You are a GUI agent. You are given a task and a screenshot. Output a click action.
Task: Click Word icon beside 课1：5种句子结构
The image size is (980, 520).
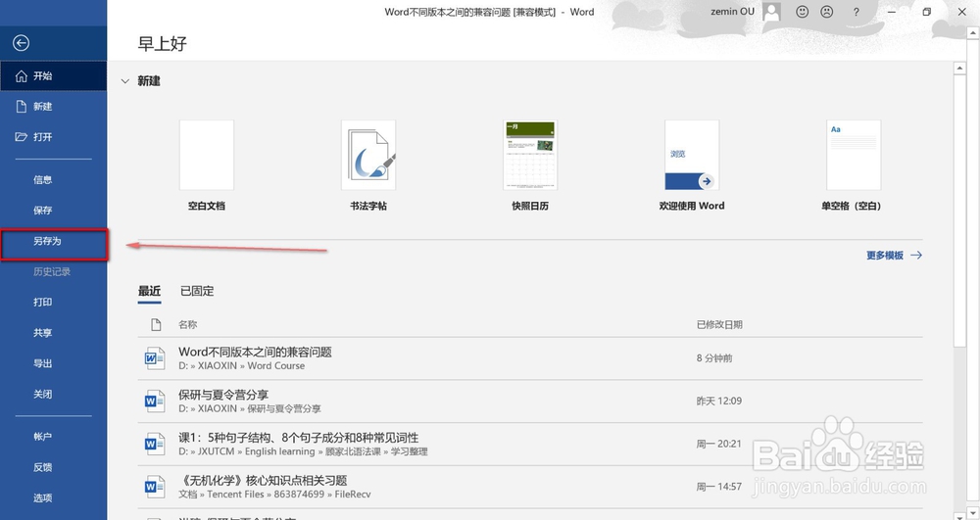point(155,444)
